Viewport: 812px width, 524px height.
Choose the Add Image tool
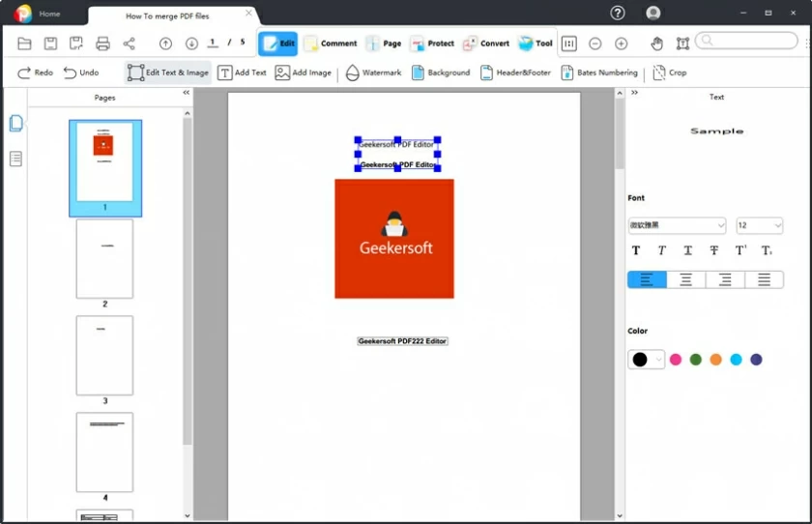(303, 73)
